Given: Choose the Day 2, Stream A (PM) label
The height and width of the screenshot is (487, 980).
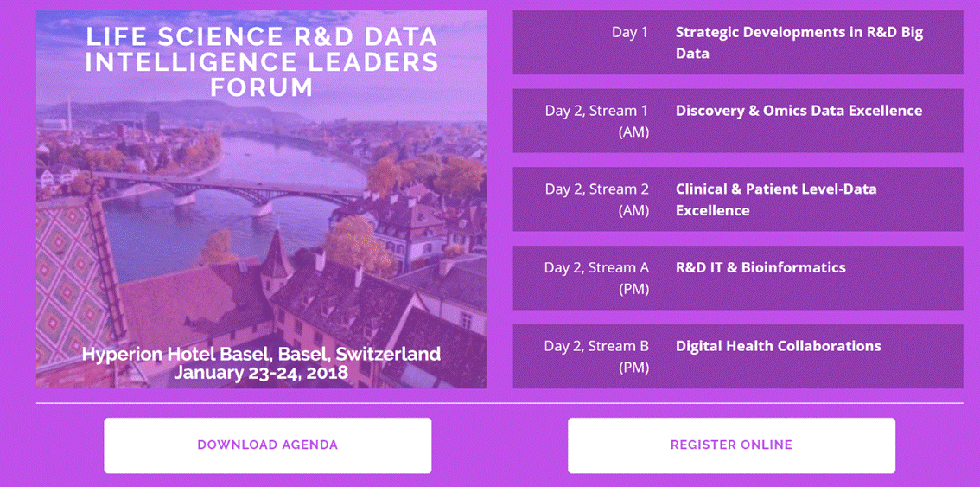Looking at the screenshot, I should (x=597, y=279).
